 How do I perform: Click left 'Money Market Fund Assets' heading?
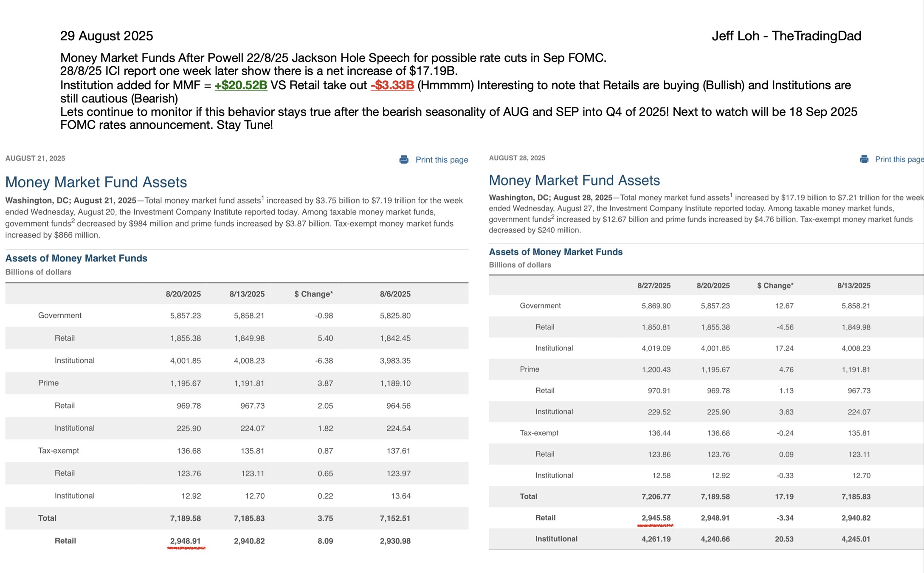coord(96,182)
